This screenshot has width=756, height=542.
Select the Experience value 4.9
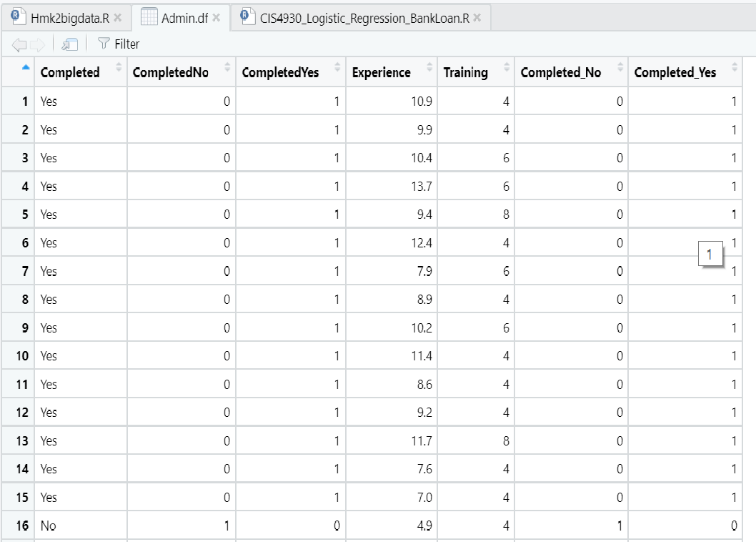(x=424, y=526)
